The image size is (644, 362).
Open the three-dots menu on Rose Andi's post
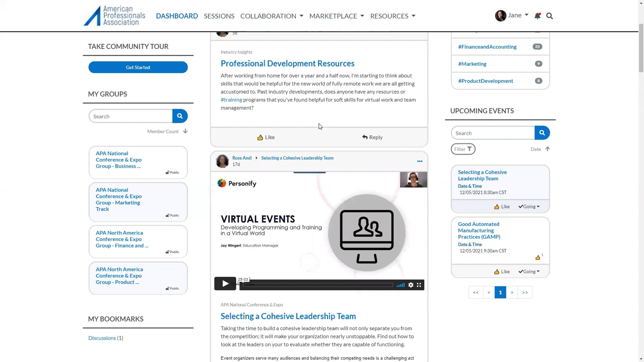(420, 161)
